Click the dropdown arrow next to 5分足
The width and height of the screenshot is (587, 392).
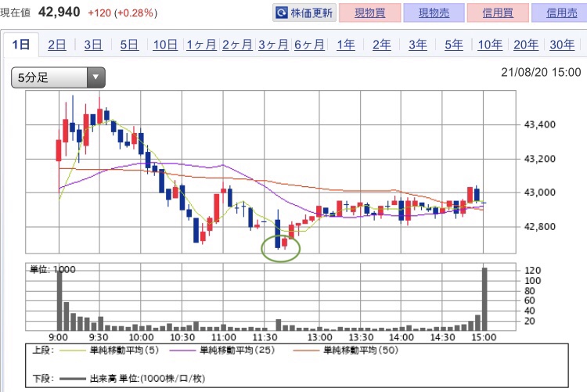[95, 77]
